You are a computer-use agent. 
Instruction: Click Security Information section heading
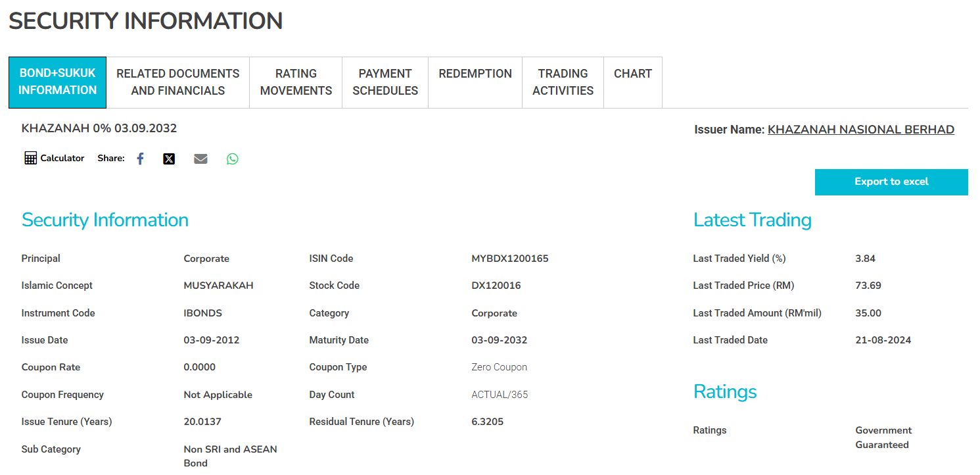[105, 220]
